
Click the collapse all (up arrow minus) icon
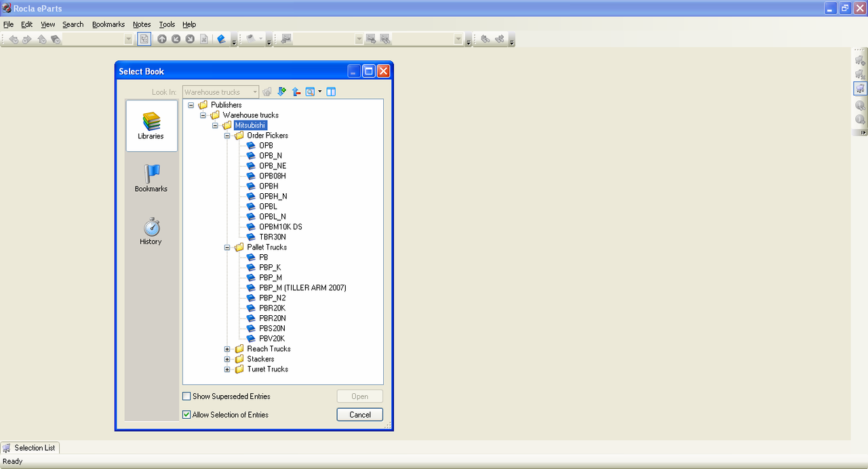point(296,91)
